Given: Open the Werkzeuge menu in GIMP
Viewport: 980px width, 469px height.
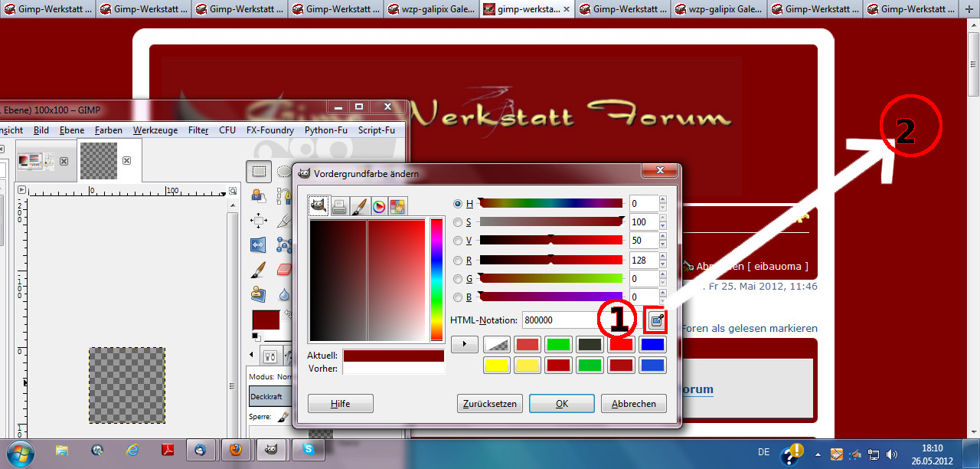Looking at the screenshot, I should point(155,130).
